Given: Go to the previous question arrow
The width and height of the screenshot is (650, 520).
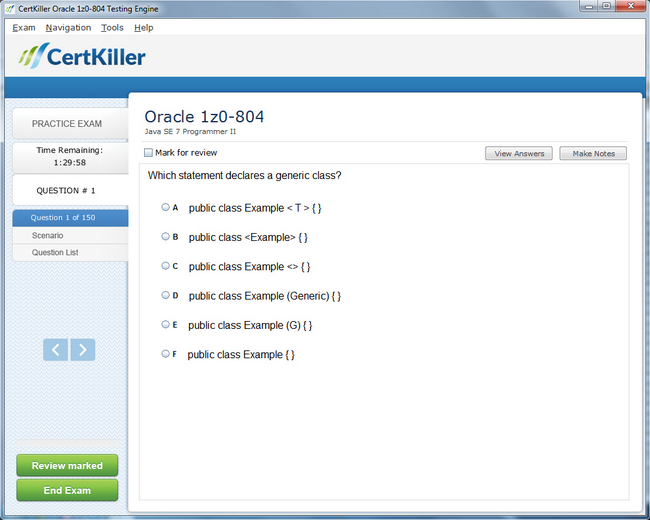Looking at the screenshot, I should click(56, 350).
